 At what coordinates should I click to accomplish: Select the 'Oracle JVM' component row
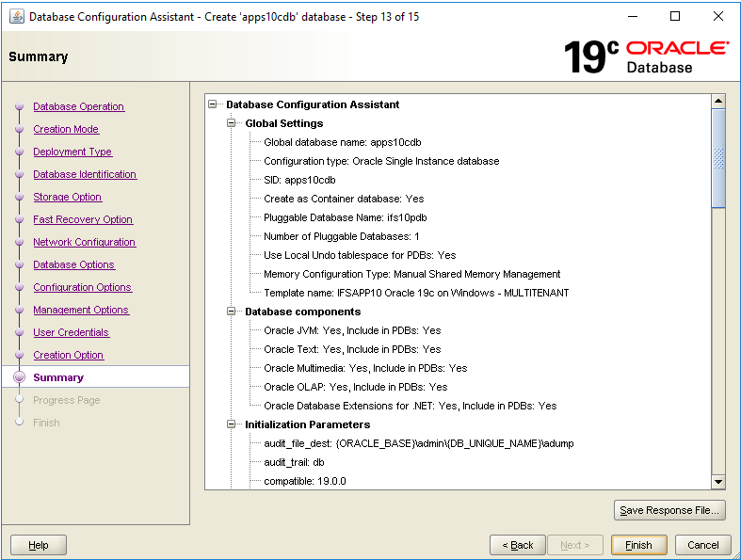(x=352, y=330)
